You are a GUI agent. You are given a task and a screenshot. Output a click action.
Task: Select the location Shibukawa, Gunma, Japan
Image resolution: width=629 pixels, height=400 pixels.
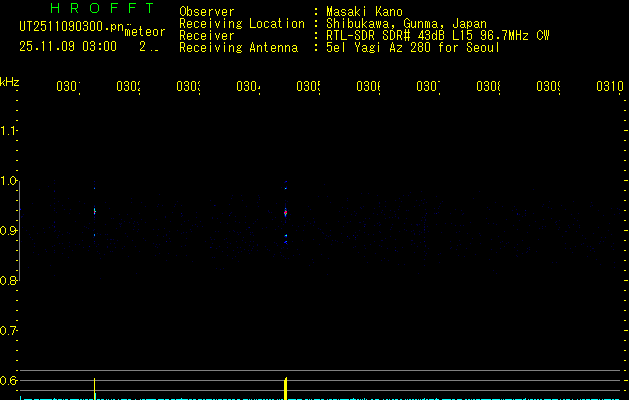click(x=406, y=24)
